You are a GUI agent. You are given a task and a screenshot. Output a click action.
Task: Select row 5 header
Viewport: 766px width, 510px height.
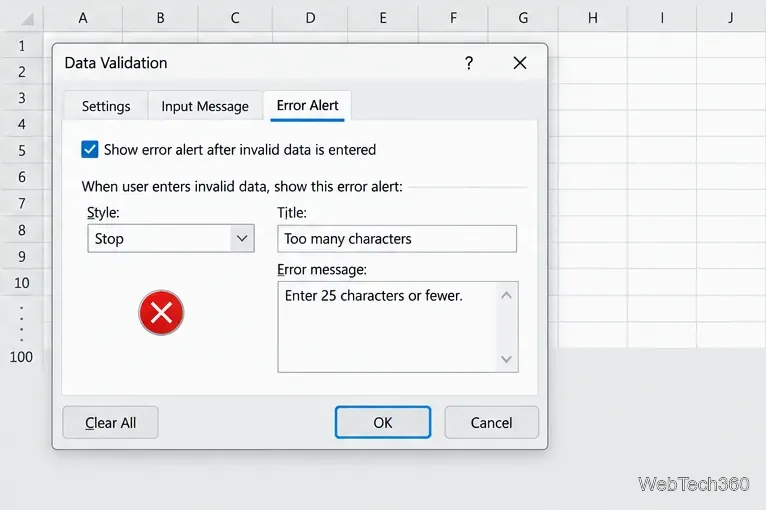(22, 150)
